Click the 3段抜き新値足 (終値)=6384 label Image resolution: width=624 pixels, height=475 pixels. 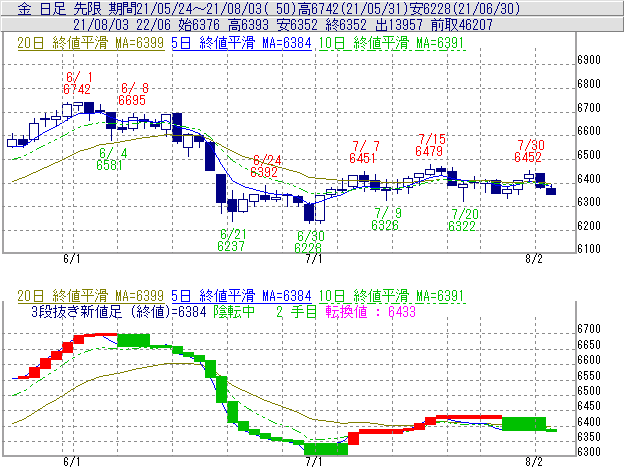coord(119,311)
